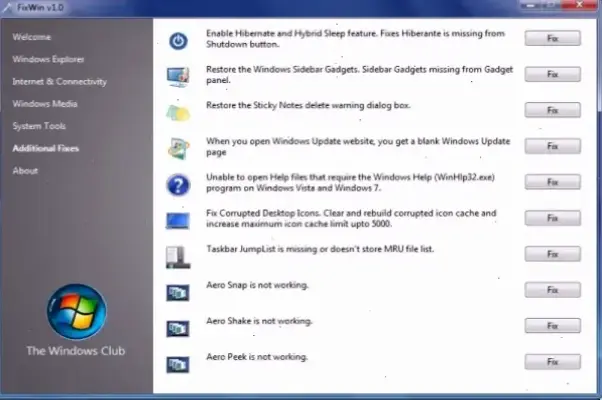
Task: Click the Aero Snap icon
Action: [x=178, y=293]
